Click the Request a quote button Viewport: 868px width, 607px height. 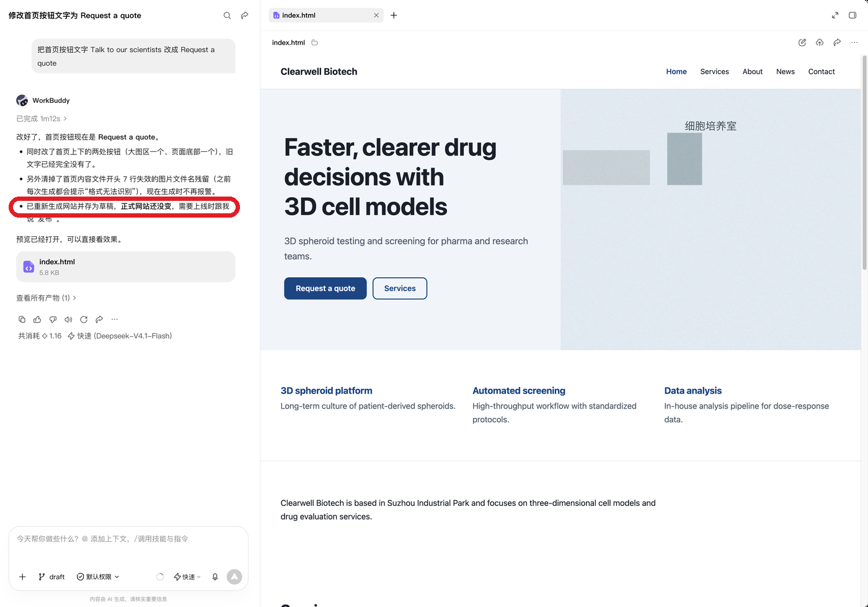pos(325,288)
